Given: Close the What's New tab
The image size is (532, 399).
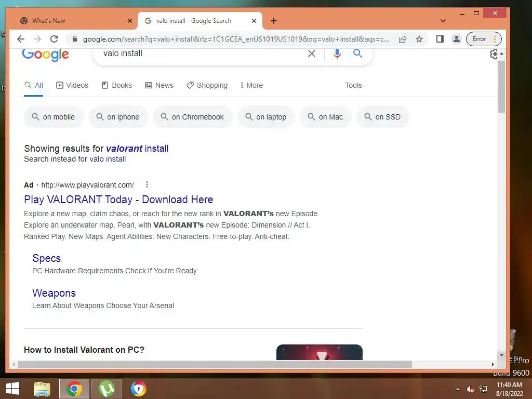Looking at the screenshot, I should [129, 21].
